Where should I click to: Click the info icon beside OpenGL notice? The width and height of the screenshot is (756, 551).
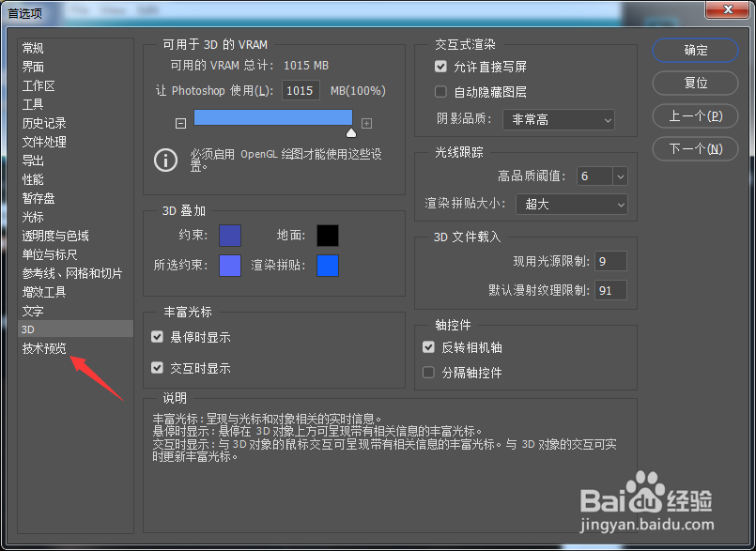[x=165, y=161]
